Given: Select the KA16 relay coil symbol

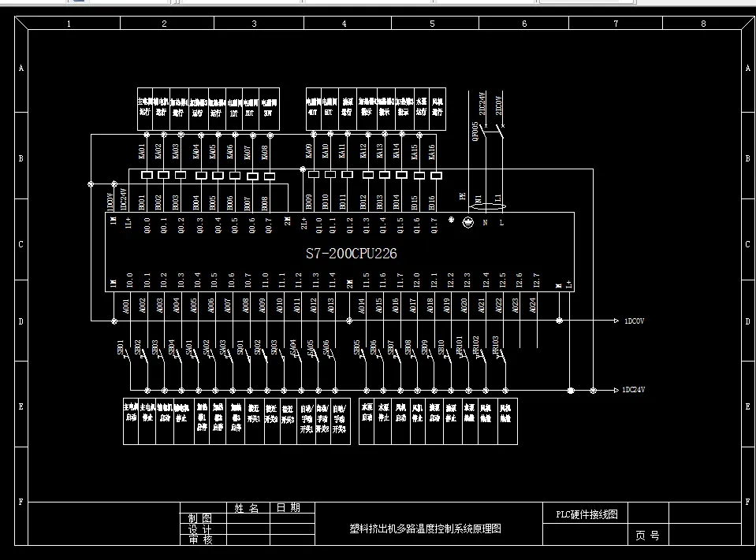Looking at the screenshot, I should (435, 174).
